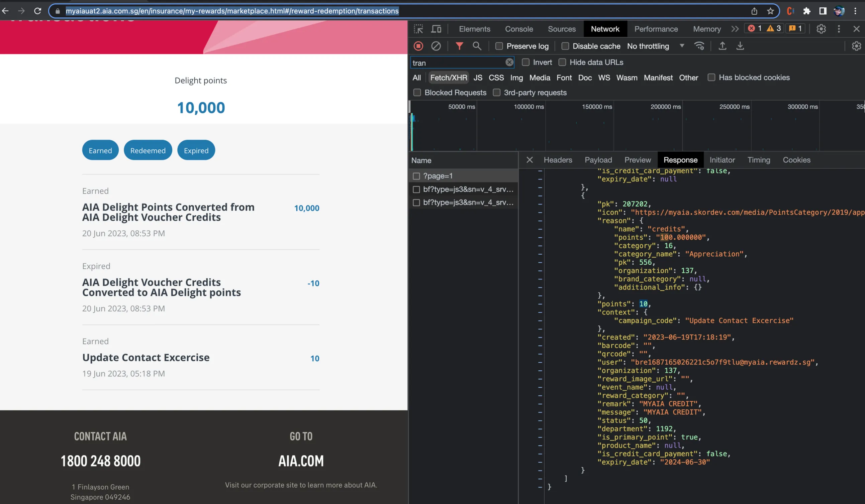This screenshot has height=504, width=865.
Task: Filter requests by Fetch/XHR type
Action: pos(449,78)
